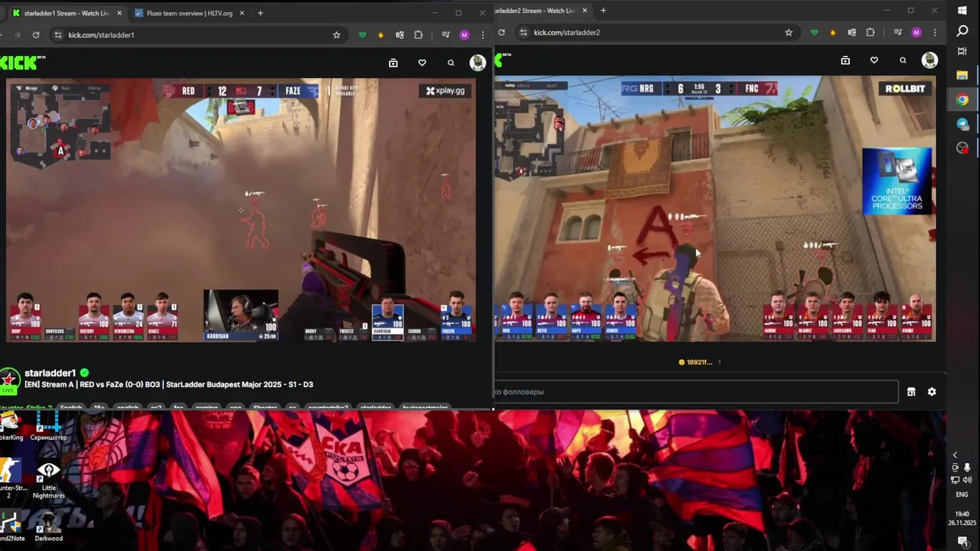This screenshot has width=980, height=551.
Task: Switch to Chrome on the taskbar
Action: tap(962, 99)
